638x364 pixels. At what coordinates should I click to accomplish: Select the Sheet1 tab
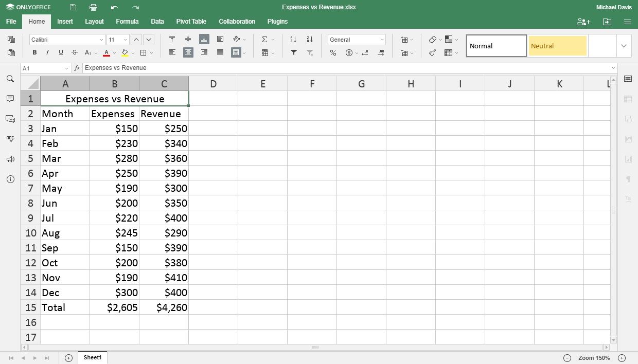click(93, 357)
